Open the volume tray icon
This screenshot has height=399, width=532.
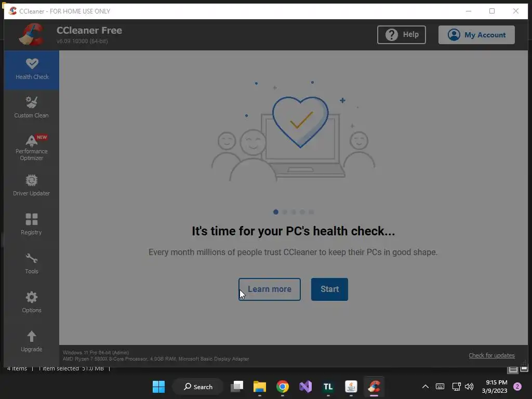pos(469,387)
